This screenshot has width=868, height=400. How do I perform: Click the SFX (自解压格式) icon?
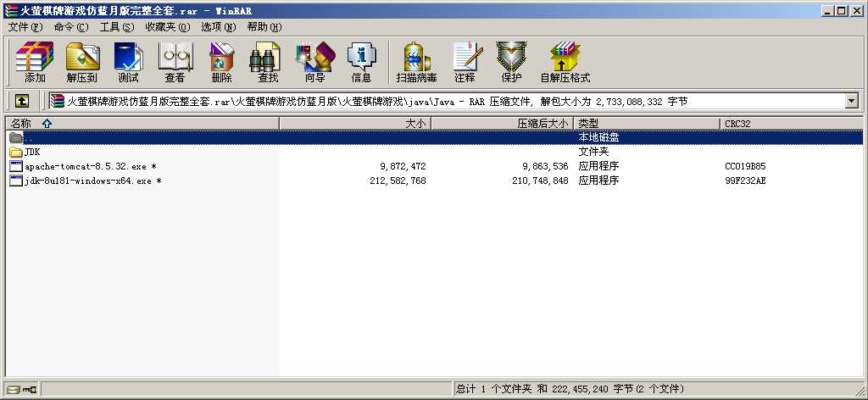click(x=565, y=62)
